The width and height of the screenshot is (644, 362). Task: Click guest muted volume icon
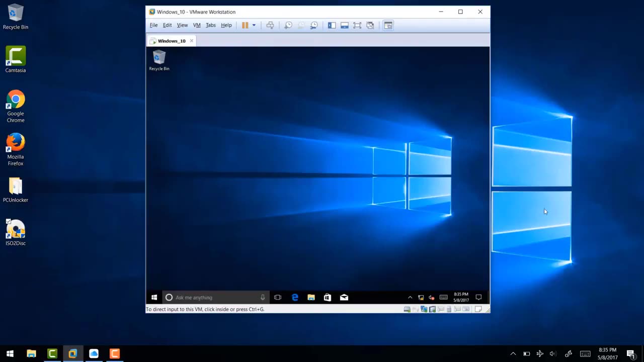coord(432,297)
